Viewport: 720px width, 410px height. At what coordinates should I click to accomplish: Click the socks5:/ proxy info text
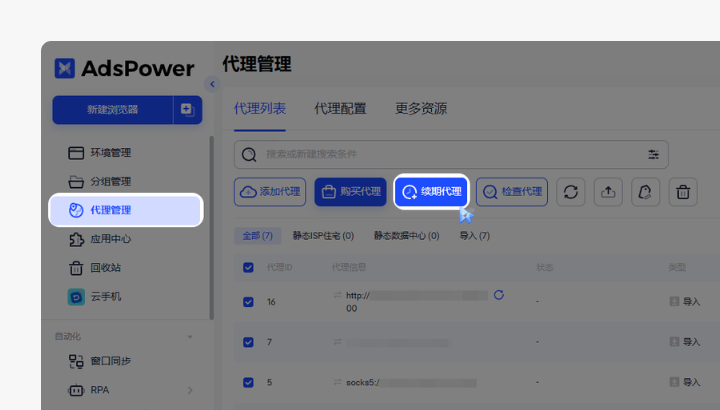tap(363, 382)
